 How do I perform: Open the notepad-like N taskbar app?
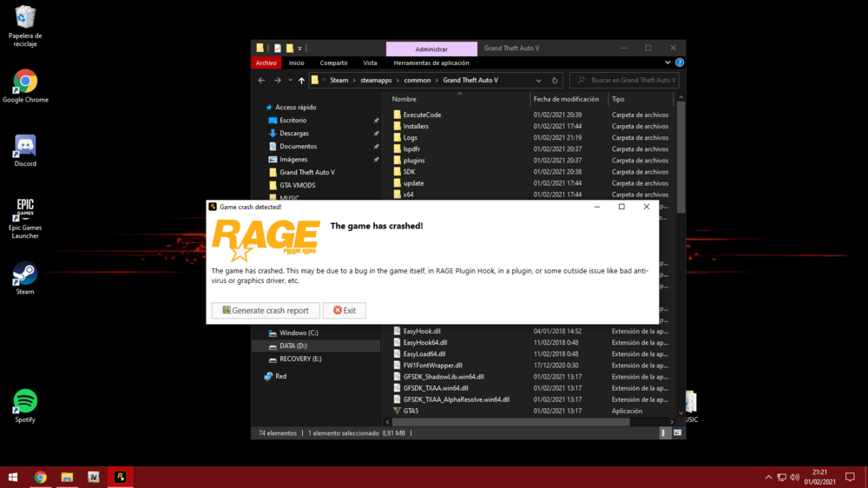click(x=94, y=477)
